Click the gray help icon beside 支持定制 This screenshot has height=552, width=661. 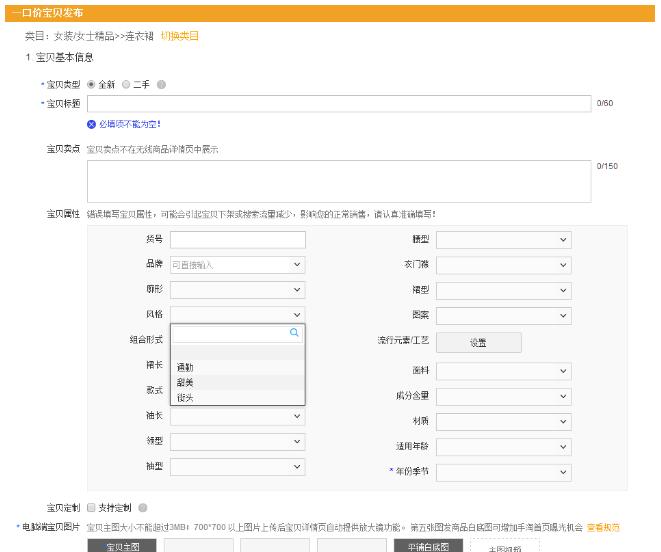(144, 507)
